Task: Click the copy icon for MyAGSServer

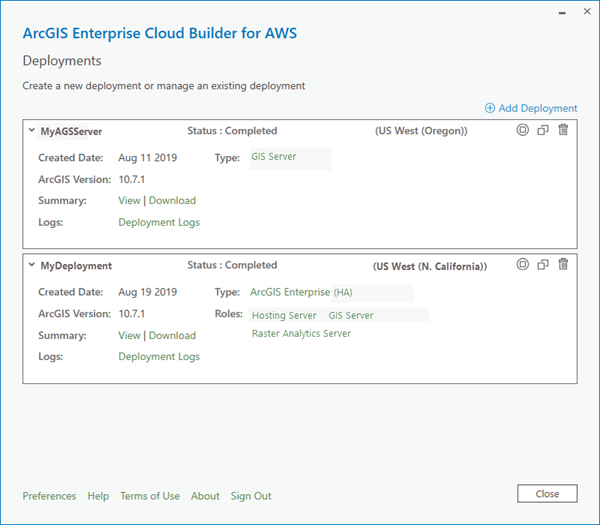Action: point(543,130)
